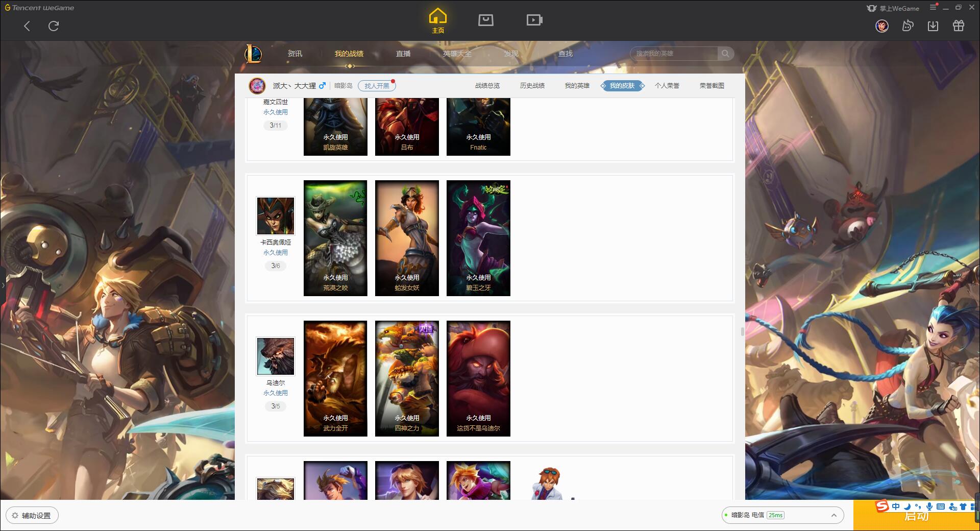
Task: Open 辅助设置 assist settings button
Action: 32,516
